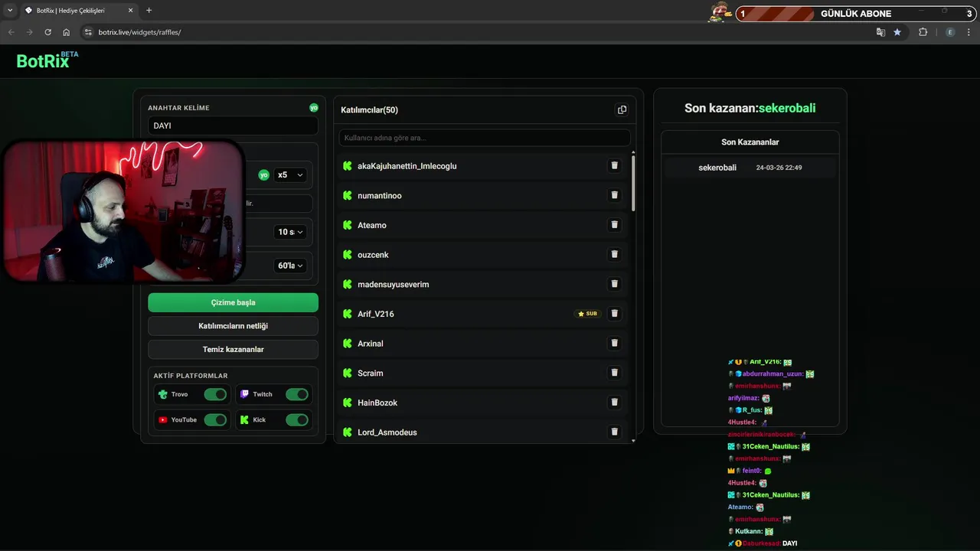Click Katılımcıların netliği button
Image resolution: width=980 pixels, height=551 pixels.
(233, 326)
